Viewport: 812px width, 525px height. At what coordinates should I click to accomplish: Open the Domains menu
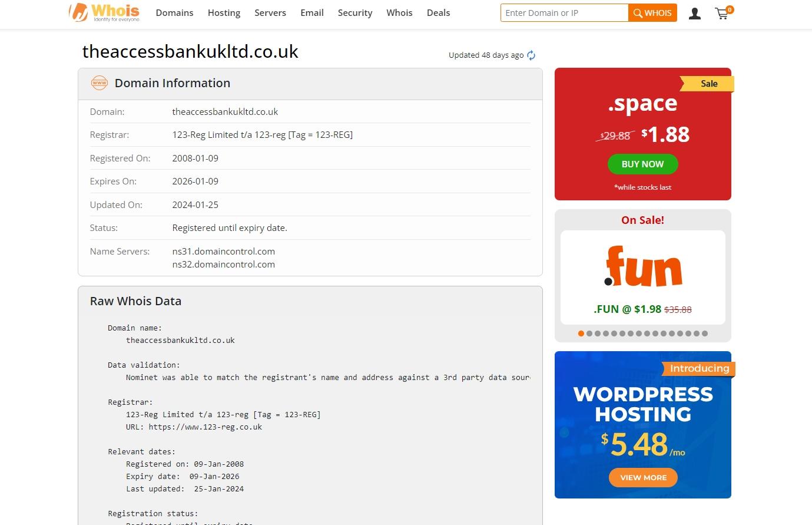pyautogui.click(x=174, y=13)
